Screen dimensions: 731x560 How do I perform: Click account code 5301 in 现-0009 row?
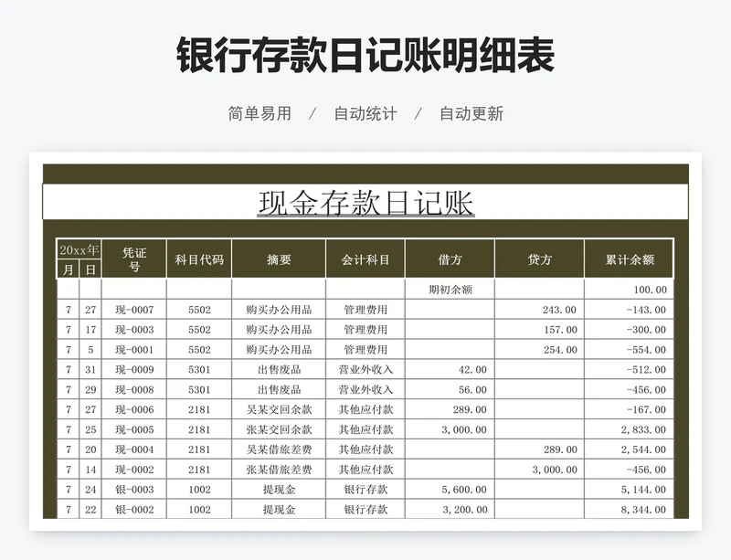pos(199,369)
